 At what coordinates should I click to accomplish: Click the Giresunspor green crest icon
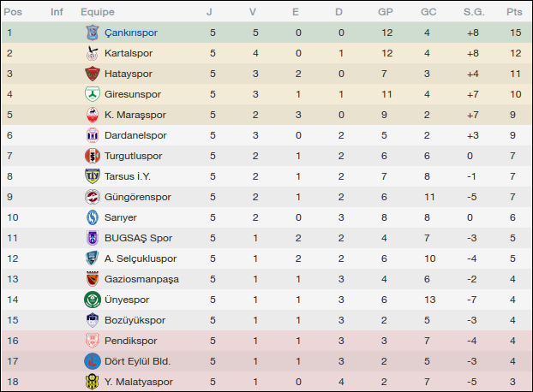click(x=93, y=94)
